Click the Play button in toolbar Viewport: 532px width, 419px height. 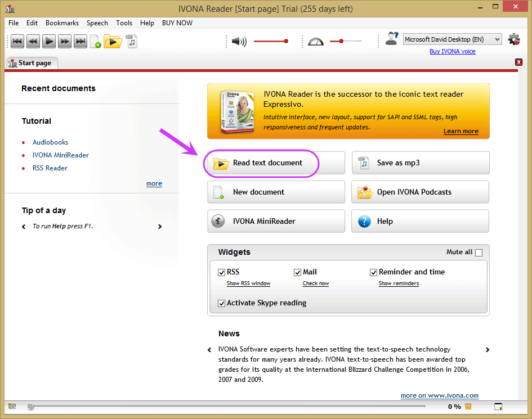click(x=49, y=42)
